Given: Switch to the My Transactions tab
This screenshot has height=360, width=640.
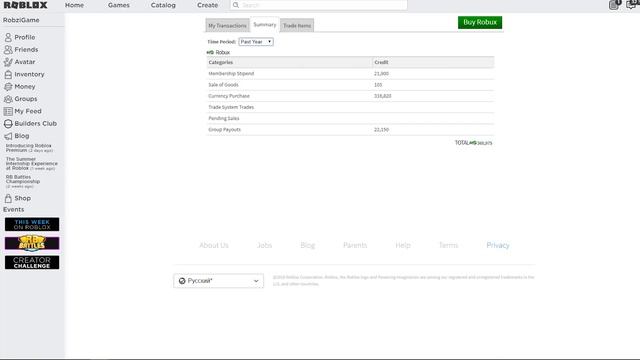Looking at the screenshot, I should click(227, 25).
